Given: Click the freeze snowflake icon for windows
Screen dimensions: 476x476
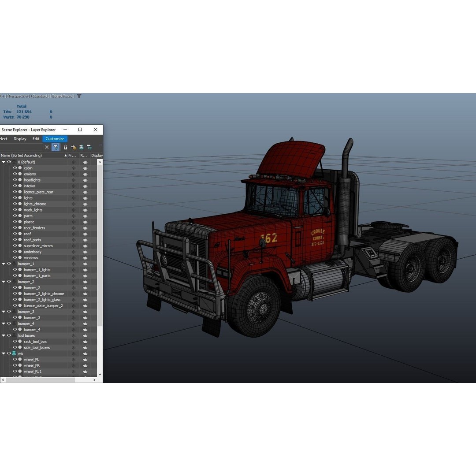Looking at the screenshot, I should 74,258.
